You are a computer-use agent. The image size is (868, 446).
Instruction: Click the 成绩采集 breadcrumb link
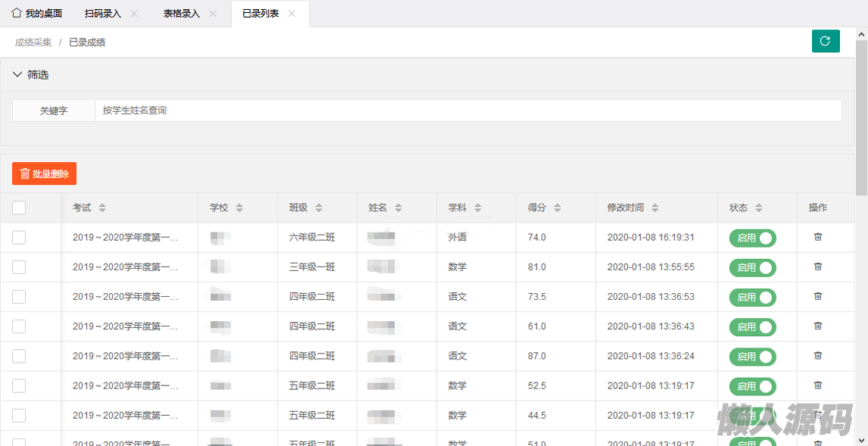tap(33, 42)
